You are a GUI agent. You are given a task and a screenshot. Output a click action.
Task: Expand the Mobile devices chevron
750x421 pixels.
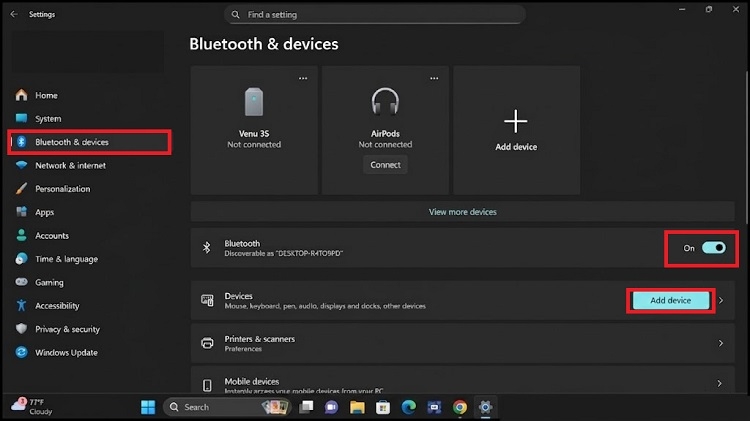[x=720, y=383]
